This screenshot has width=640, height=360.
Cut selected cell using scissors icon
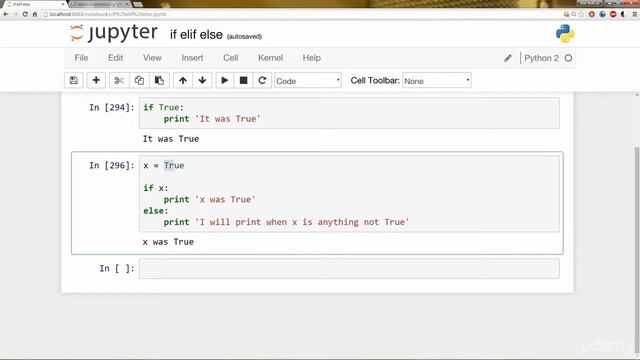(119, 80)
